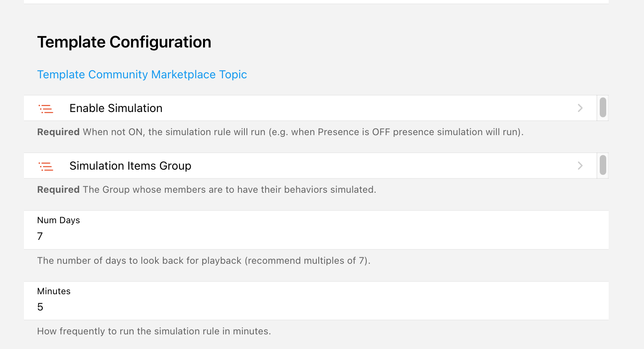Select the Simulation Items Group row label

coord(130,166)
